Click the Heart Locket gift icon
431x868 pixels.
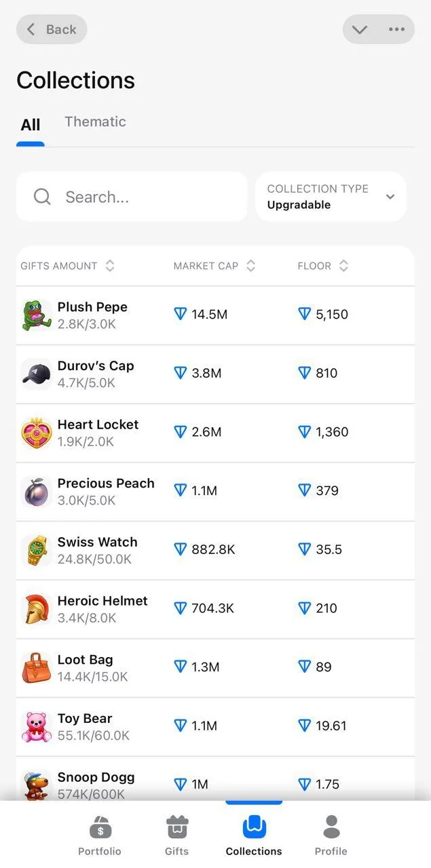tap(36, 433)
